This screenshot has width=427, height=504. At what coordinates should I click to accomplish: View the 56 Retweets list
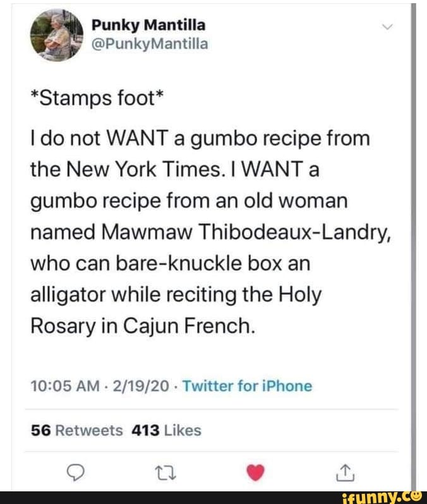tap(77, 431)
